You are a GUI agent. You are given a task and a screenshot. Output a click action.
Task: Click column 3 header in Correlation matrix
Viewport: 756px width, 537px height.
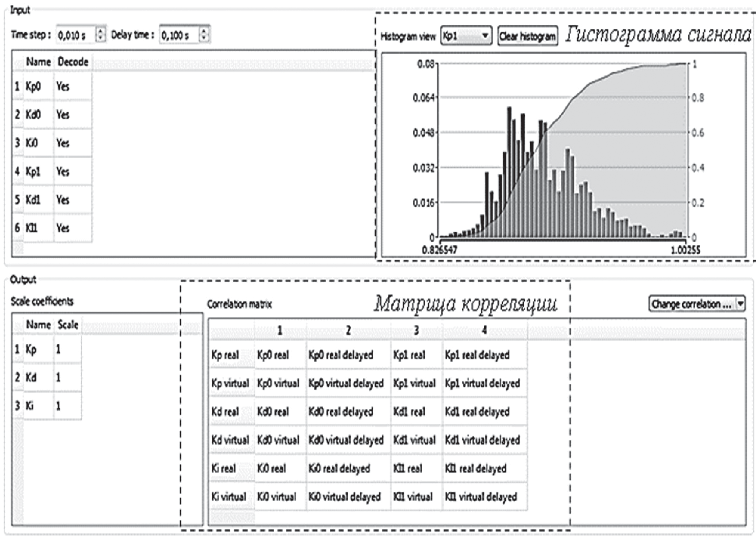tap(416, 330)
